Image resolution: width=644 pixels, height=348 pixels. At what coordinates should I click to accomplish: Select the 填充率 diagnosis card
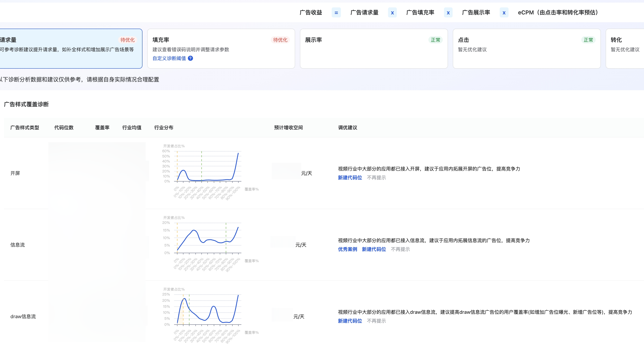tap(221, 49)
